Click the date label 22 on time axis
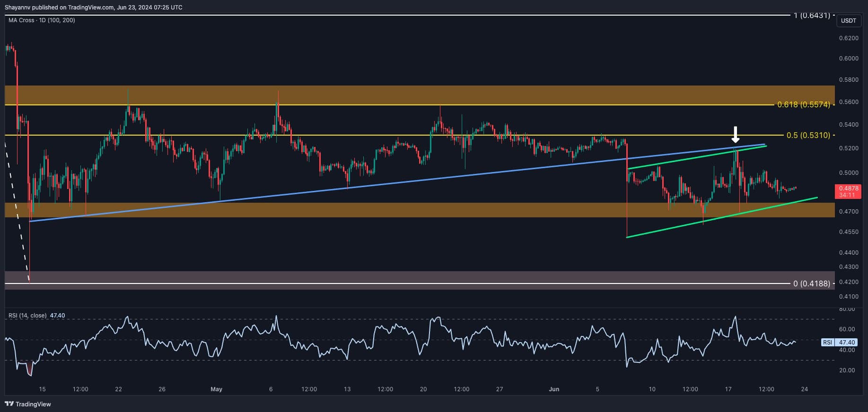Viewport: 868px width, 412px height. [x=118, y=389]
